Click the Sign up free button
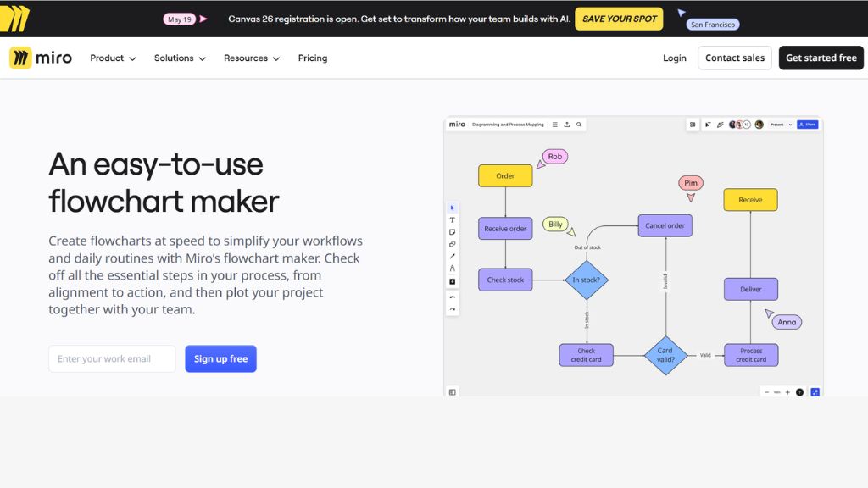868x488 pixels. click(x=220, y=358)
